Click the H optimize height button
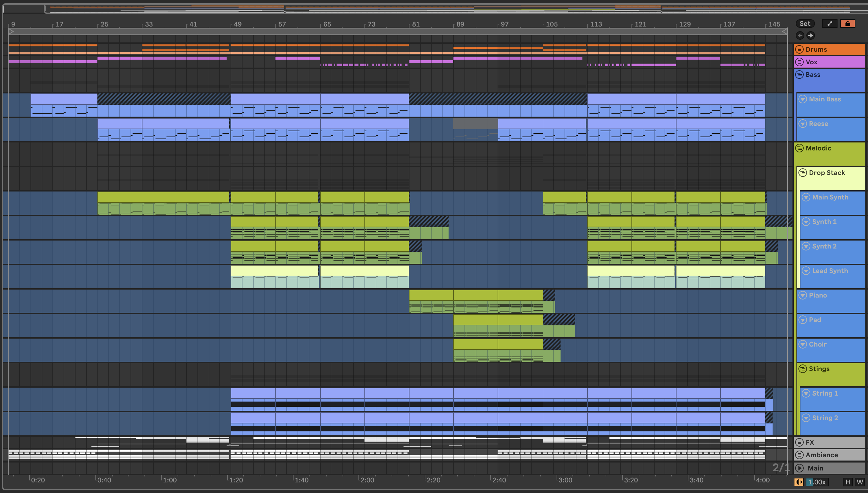 click(848, 482)
